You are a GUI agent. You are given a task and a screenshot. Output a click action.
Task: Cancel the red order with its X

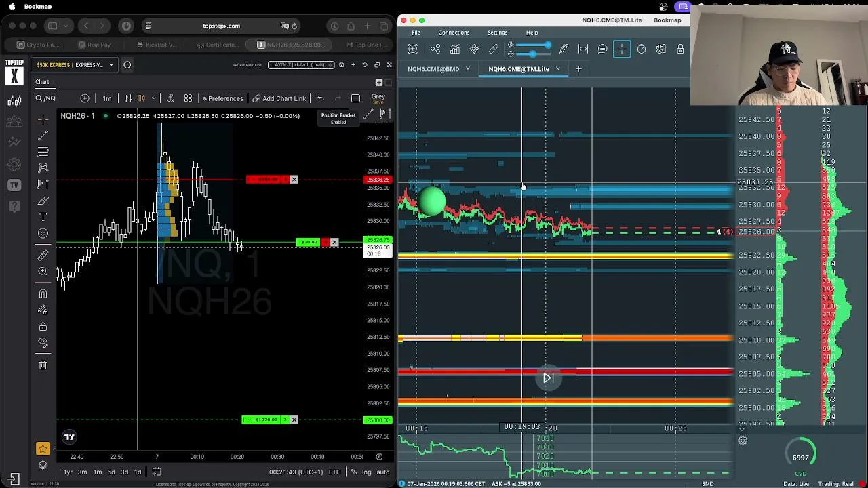(x=294, y=180)
